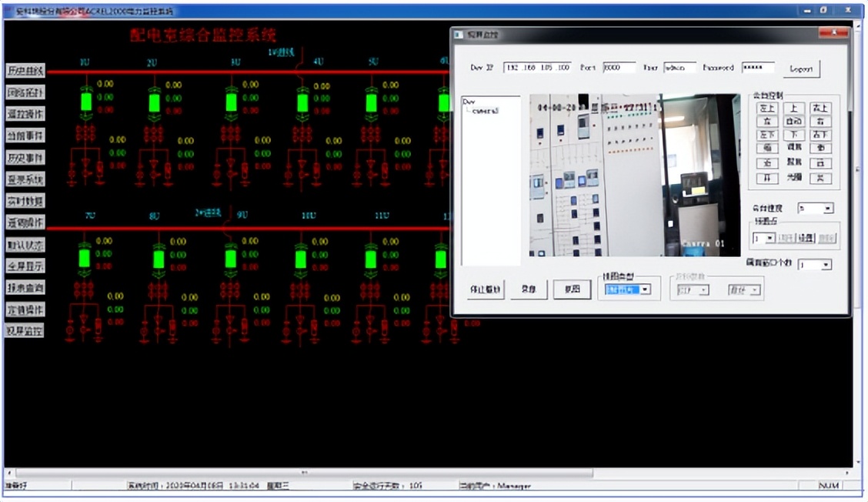Select camera01 in the device tree
The height and width of the screenshot is (502, 868).
click(x=486, y=111)
